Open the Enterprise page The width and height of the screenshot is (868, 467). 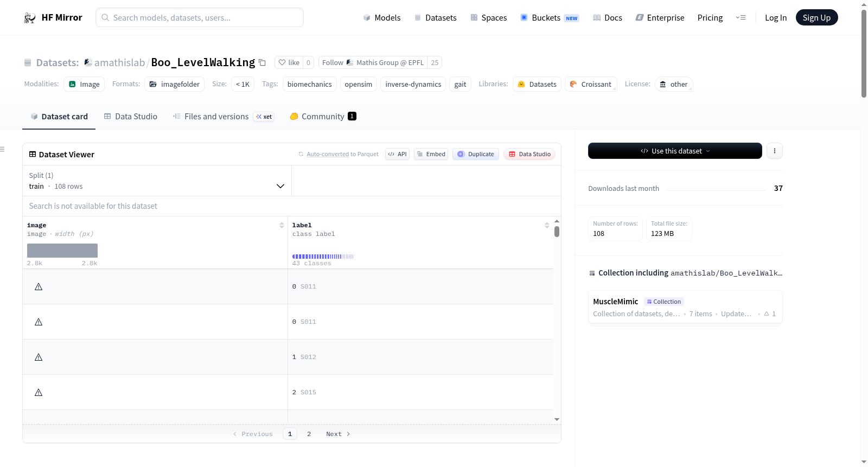(x=660, y=17)
